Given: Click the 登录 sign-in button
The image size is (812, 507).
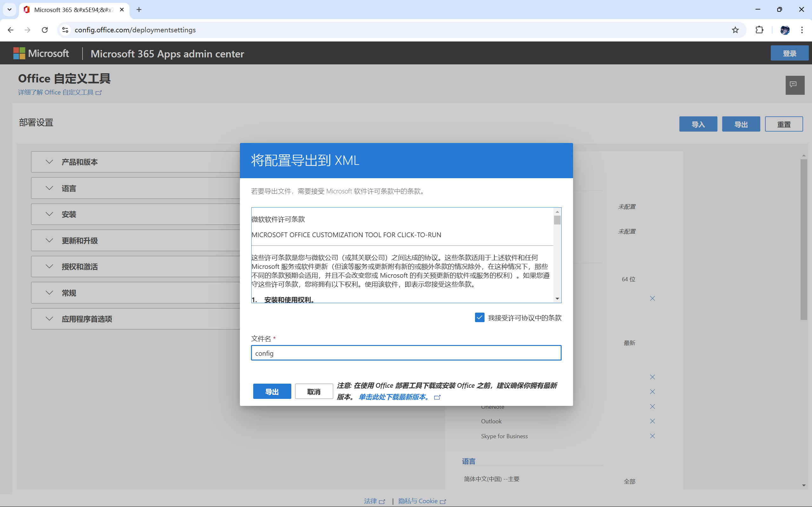Looking at the screenshot, I should [x=789, y=53].
